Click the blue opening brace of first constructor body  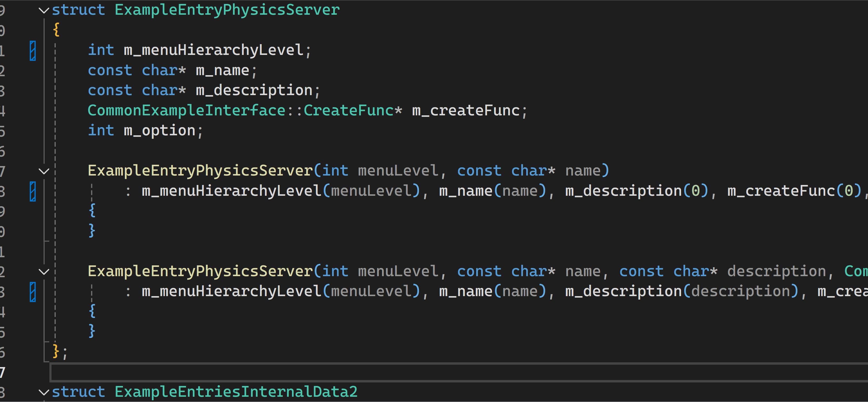pos(92,210)
